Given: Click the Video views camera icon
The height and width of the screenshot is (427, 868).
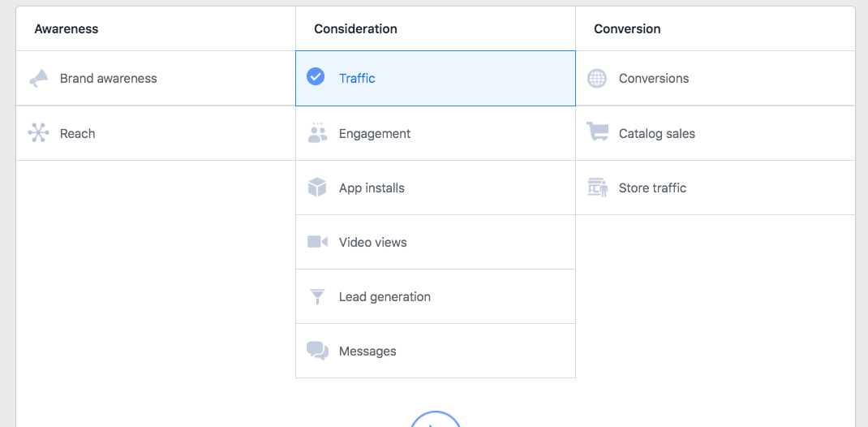Looking at the screenshot, I should click(317, 242).
